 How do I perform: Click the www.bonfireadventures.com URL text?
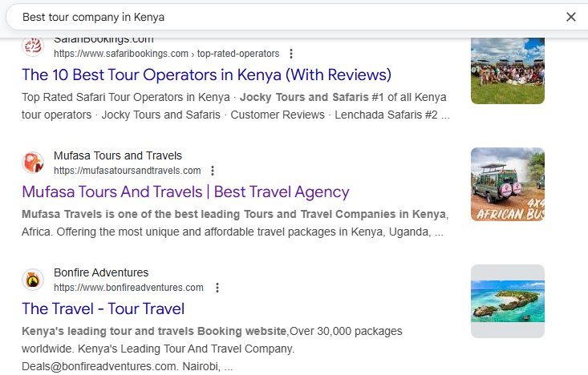click(129, 288)
